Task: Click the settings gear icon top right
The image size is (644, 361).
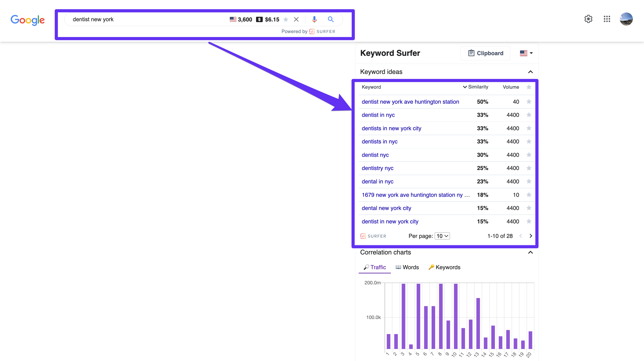Action: coord(588,19)
